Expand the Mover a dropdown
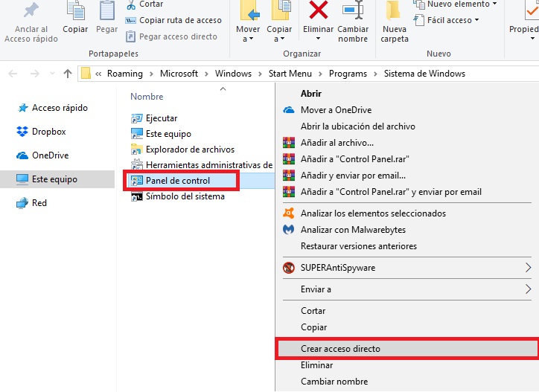539x392 pixels. point(248,39)
